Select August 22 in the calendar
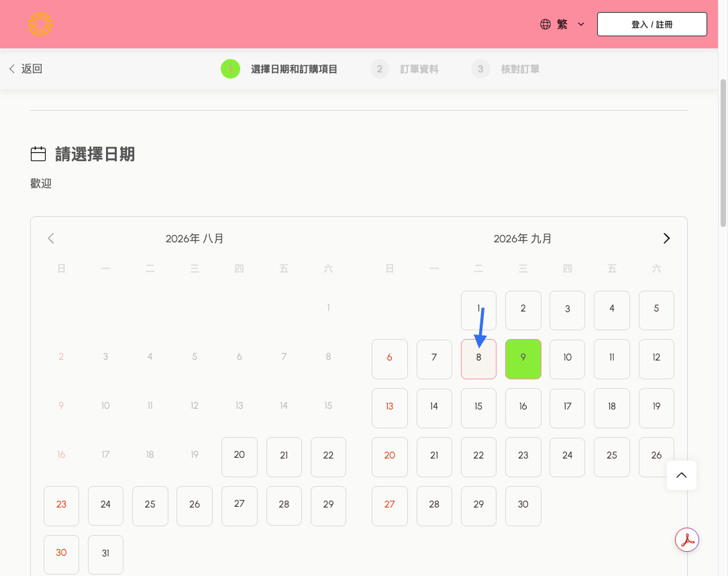Screen dimensions: 728x576 coord(328,457)
